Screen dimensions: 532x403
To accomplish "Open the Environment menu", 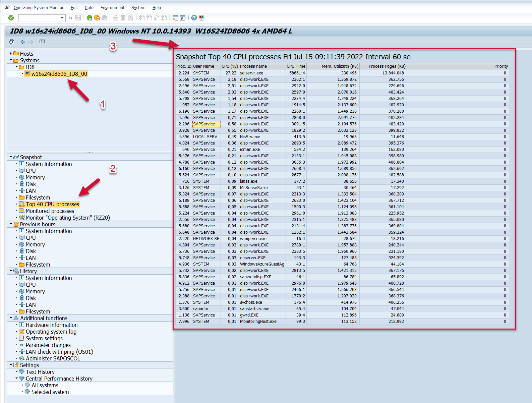I will pyautogui.click(x=112, y=7).
